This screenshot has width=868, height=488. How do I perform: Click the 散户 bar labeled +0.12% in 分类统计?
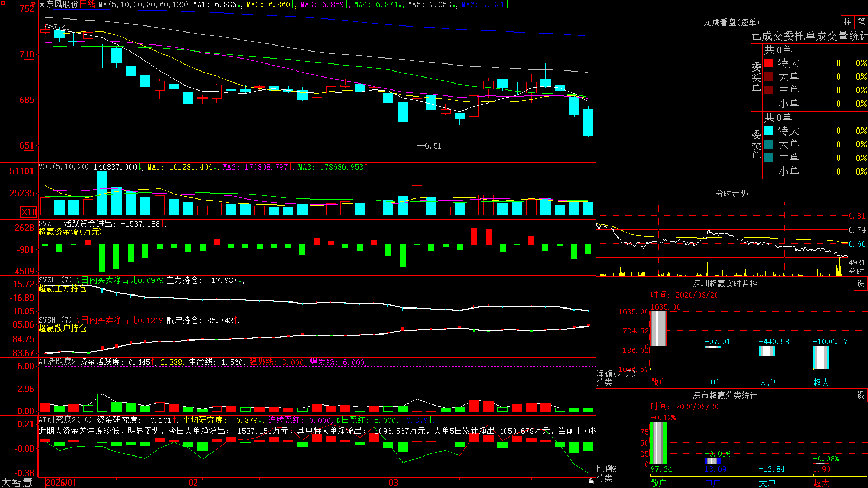659,443
